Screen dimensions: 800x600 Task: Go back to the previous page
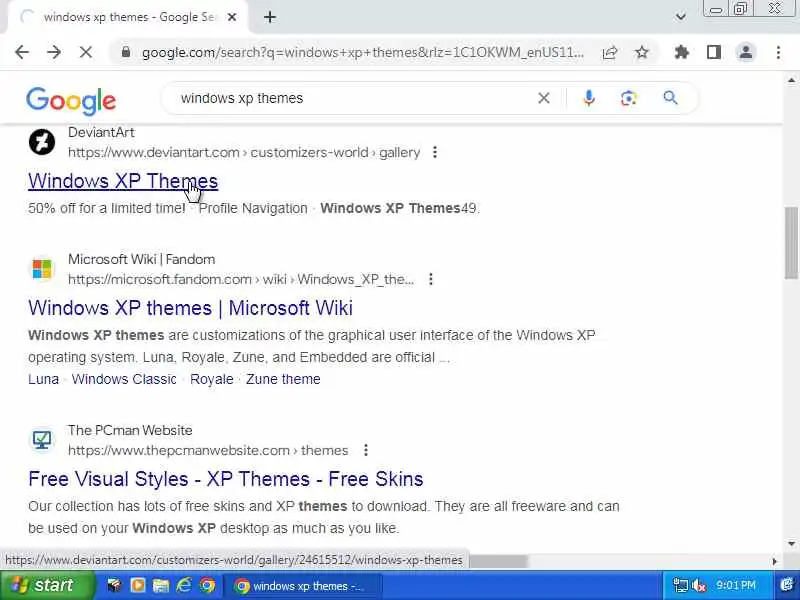pos(22,52)
